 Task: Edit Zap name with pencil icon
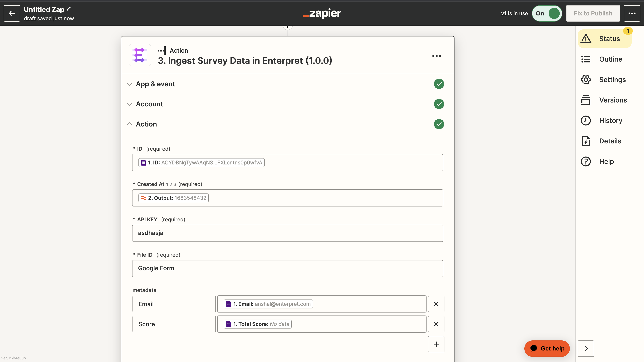click(69, 9)
